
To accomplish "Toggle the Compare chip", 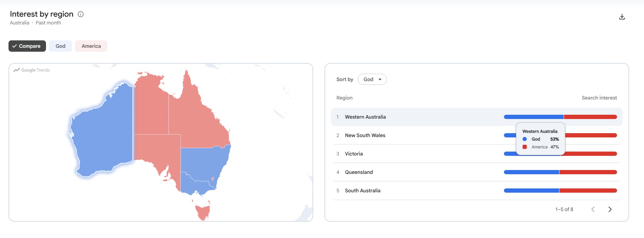I will point(27,46).
